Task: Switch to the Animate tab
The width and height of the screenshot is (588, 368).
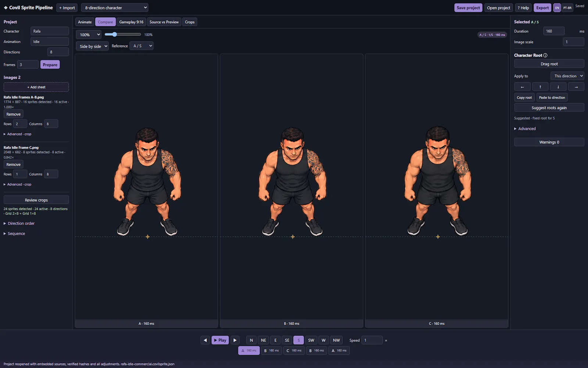Action: tap(85, 22)
